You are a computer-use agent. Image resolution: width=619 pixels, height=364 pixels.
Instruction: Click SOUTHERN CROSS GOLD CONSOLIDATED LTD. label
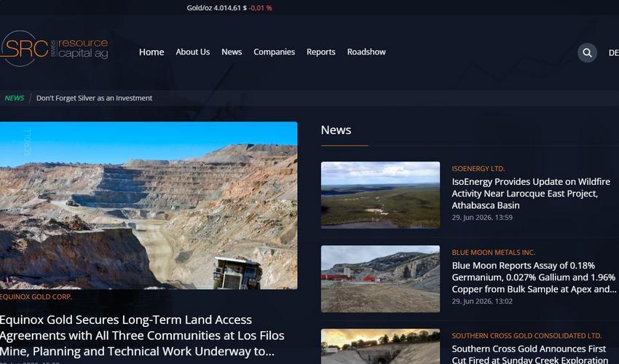527,336
